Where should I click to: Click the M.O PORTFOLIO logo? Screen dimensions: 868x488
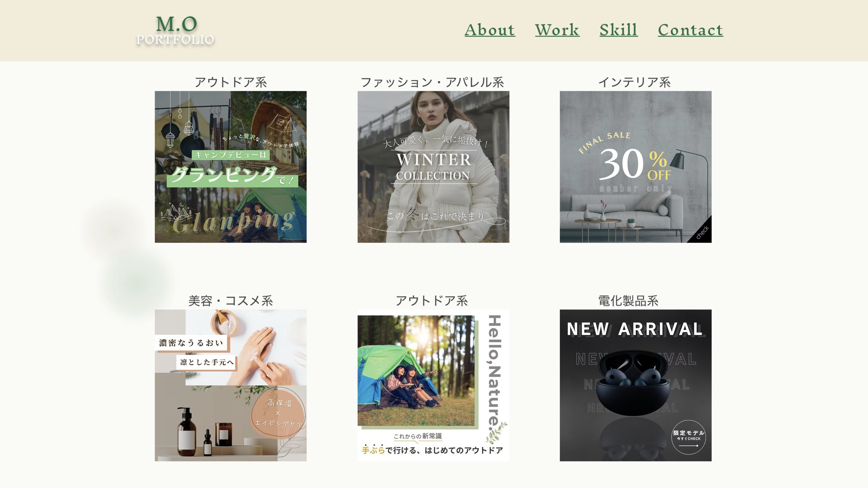175,30
